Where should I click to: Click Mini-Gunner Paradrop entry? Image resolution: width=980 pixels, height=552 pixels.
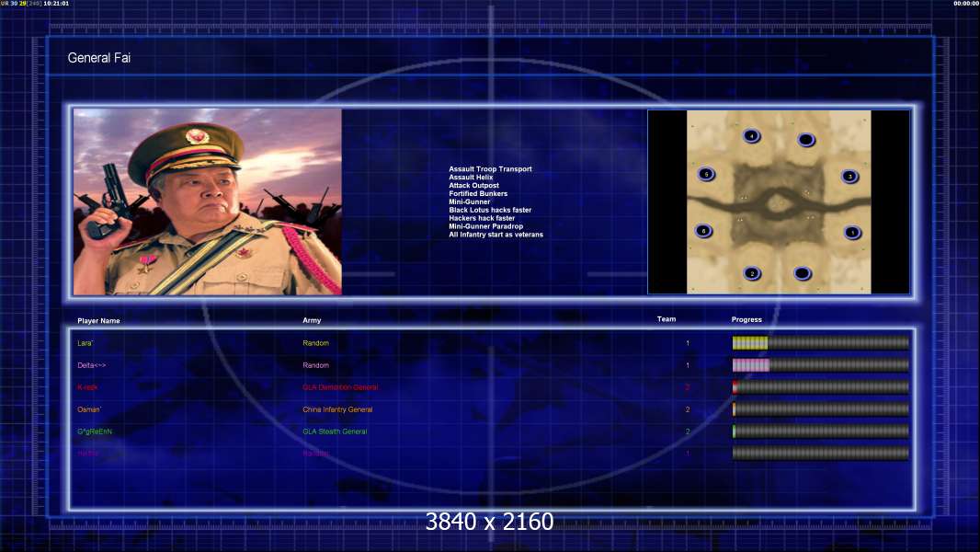(485, 226)
